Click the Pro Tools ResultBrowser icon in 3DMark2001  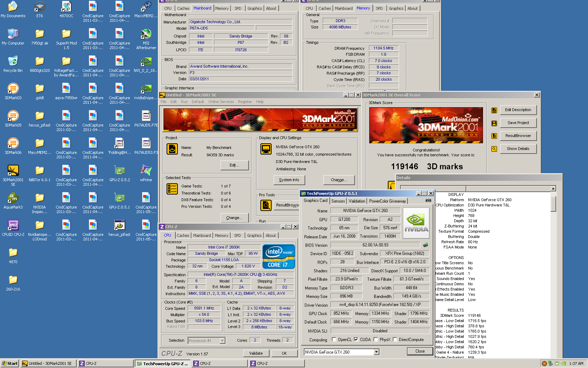(x=266, y=205)
